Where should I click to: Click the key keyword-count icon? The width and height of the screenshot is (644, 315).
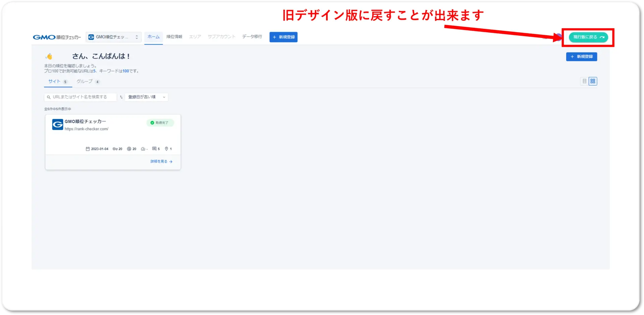pos(115,149)
